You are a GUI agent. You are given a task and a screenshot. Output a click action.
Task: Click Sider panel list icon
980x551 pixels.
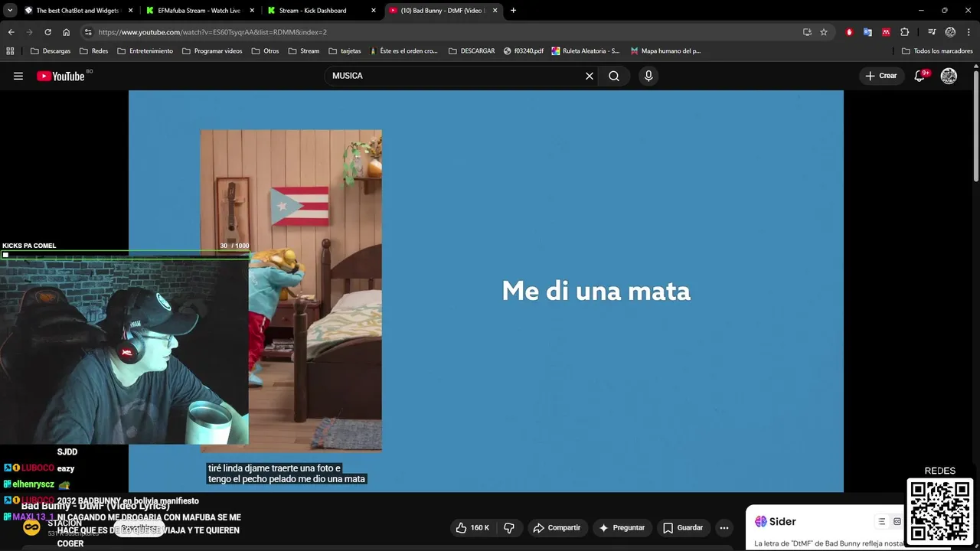coord(881,521)
